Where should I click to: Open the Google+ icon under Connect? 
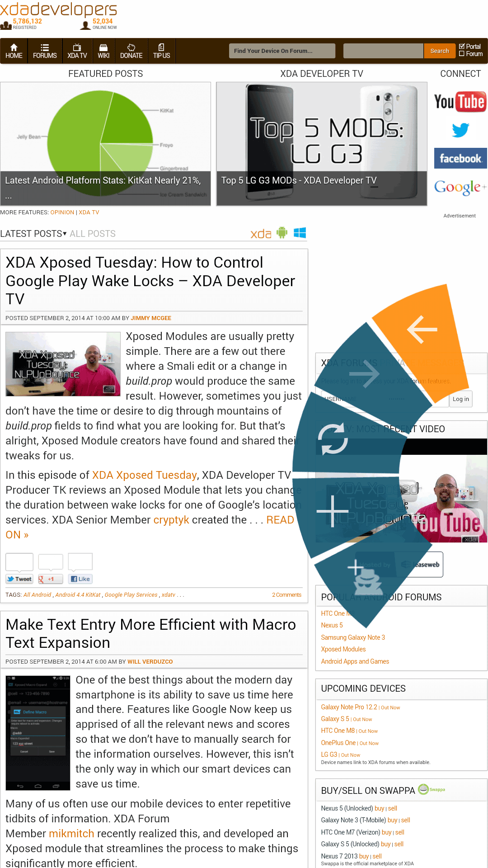[x=460, y=187]
